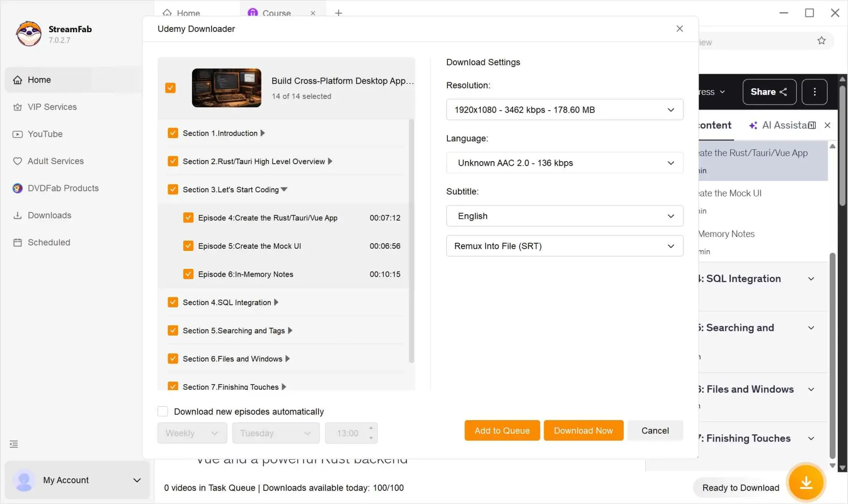
Task: Expand Section 6.Files and Windows triangle
Action: [288, 358]
